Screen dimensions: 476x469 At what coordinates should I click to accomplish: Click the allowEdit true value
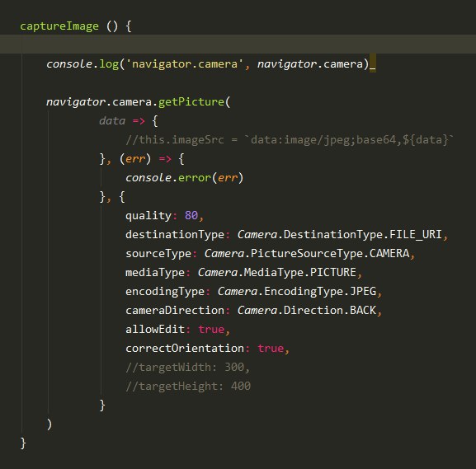(x=211, y=330)
